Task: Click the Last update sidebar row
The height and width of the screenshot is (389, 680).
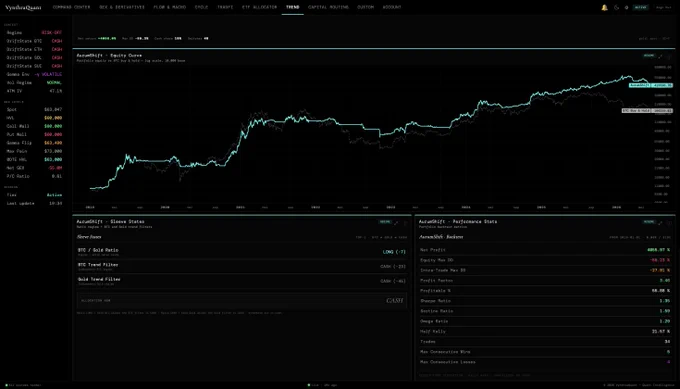Action: point(34,203)
